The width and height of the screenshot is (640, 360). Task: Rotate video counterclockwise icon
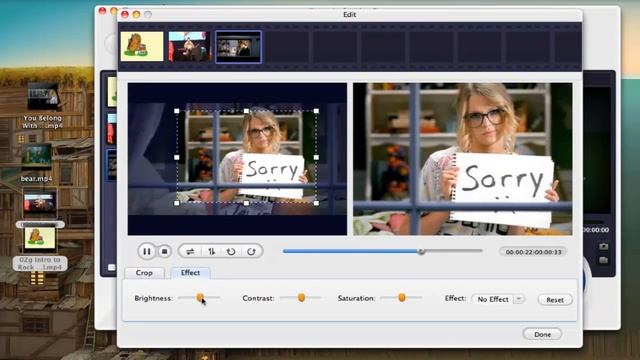point(231,251)
